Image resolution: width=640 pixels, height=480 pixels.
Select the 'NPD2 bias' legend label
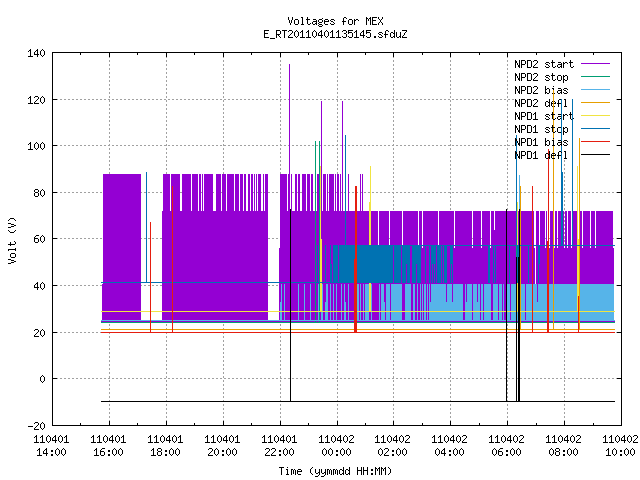tap(541, 90)
